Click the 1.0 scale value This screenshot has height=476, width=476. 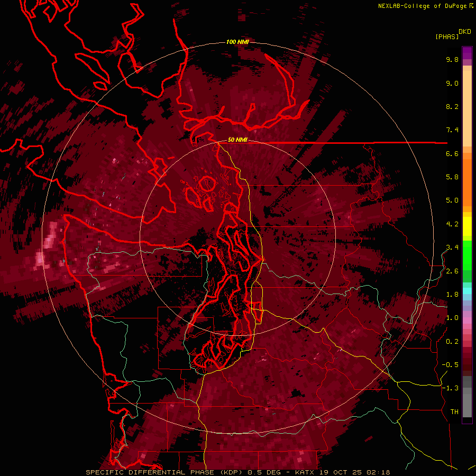coord(452,318)
